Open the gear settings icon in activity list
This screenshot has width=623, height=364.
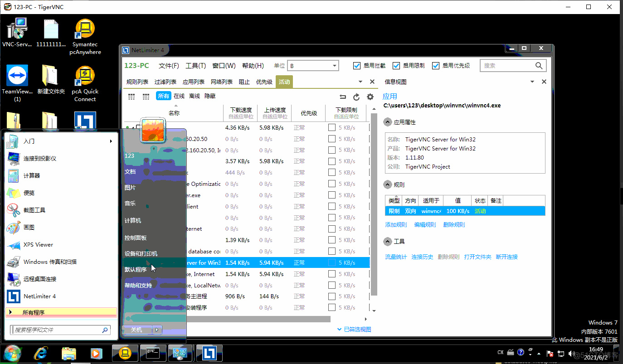pyautogui.click(x=370, y=97)
